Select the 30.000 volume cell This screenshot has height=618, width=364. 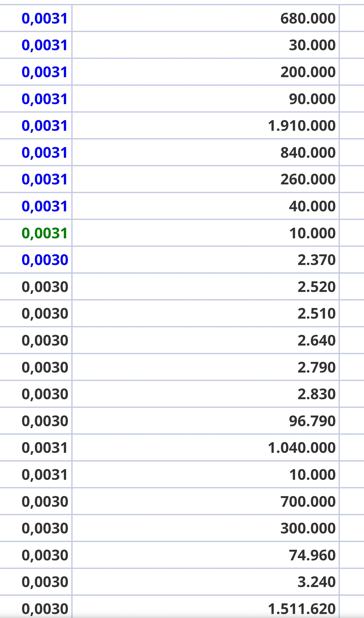(312, 45)
